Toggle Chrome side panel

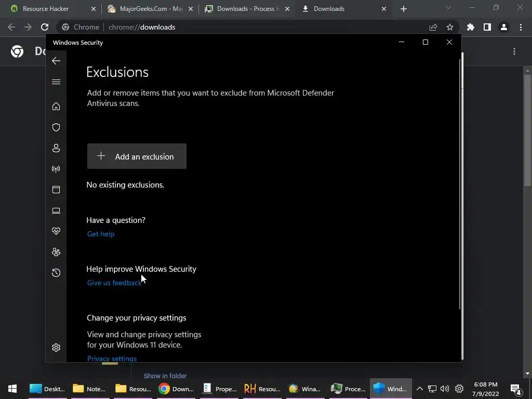pyautogui.click(x=487, y=27)
